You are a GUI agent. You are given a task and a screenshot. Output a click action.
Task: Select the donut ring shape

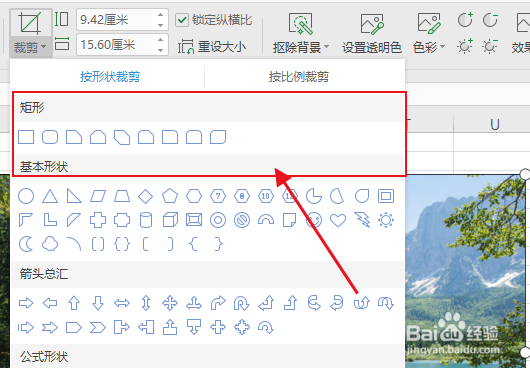point(218,220)
